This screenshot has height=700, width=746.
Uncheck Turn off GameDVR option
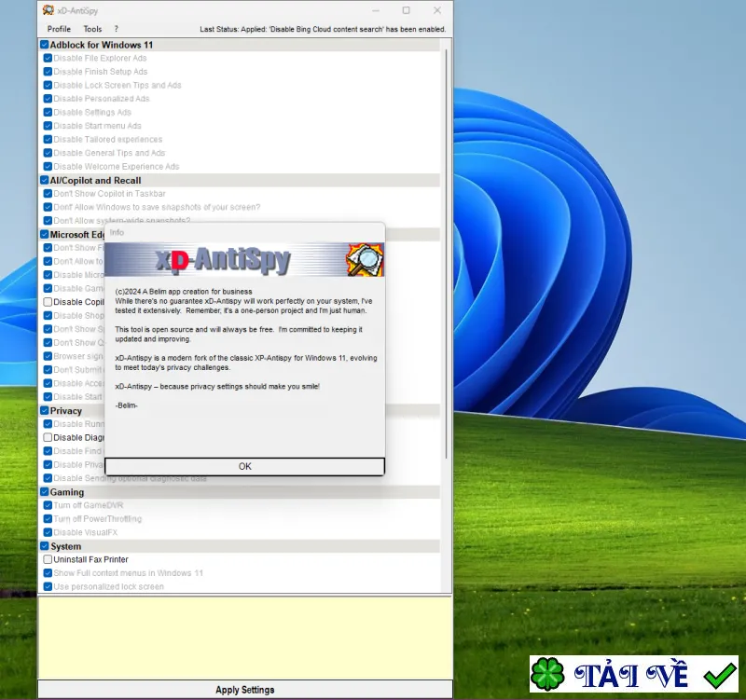click(48, 505)
